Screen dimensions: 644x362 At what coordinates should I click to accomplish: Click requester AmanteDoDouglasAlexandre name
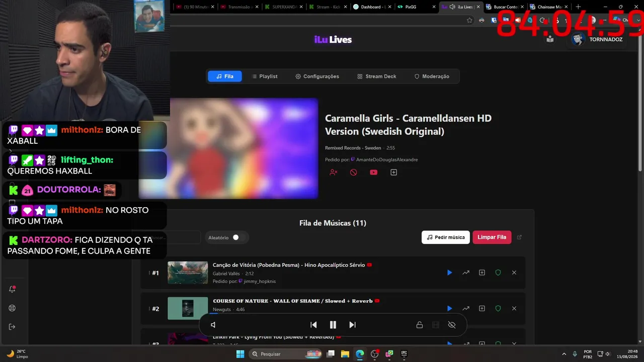click(x=387, y=159)
